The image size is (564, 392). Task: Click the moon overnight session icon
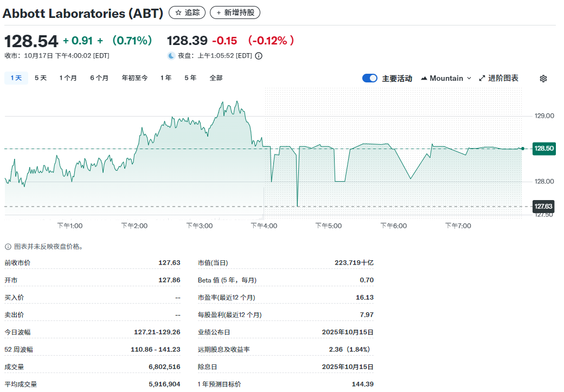[171, 56]
